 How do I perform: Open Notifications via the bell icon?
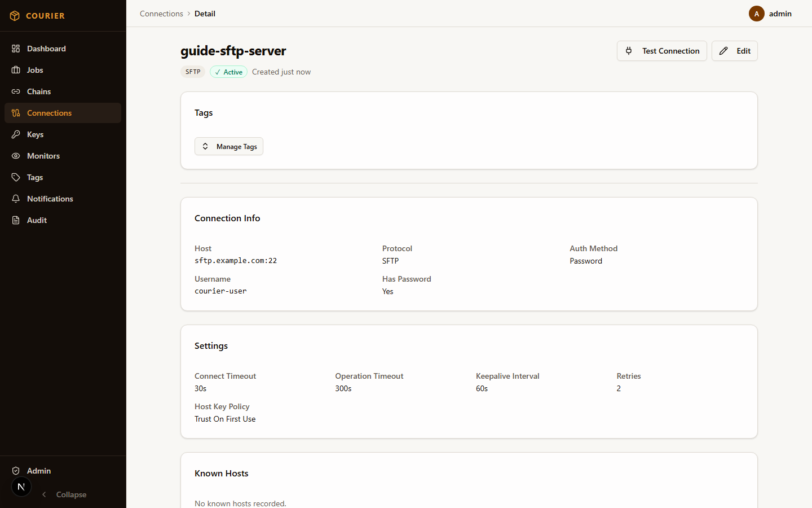click(x=16, y=199)
